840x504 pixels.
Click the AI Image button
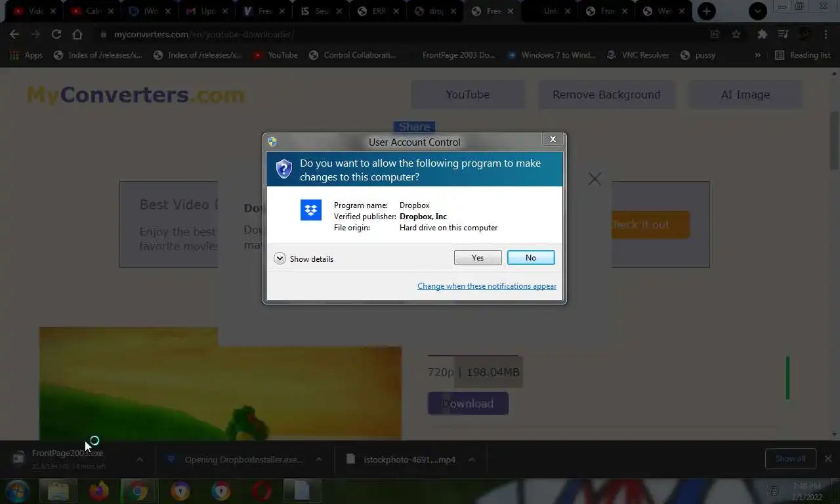(745, 94)
